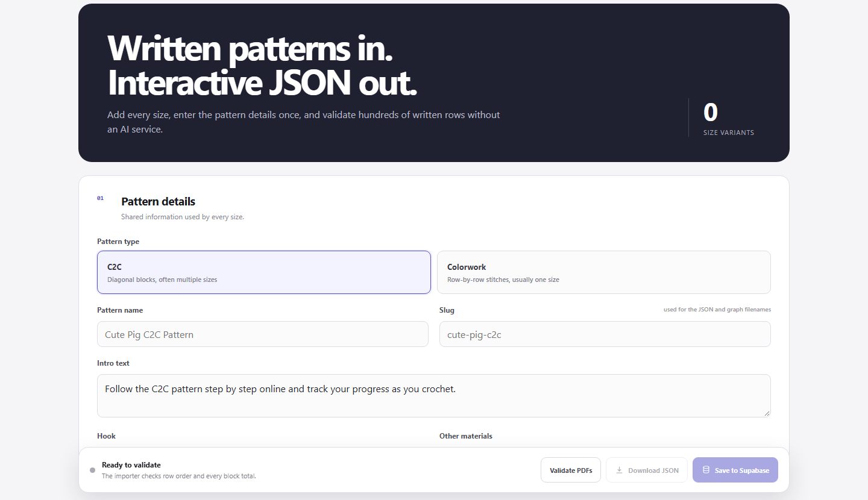This screenshot has height=500, width=868.
Task: Click the Pattern name input field
Action: click(x=263, y=334)
